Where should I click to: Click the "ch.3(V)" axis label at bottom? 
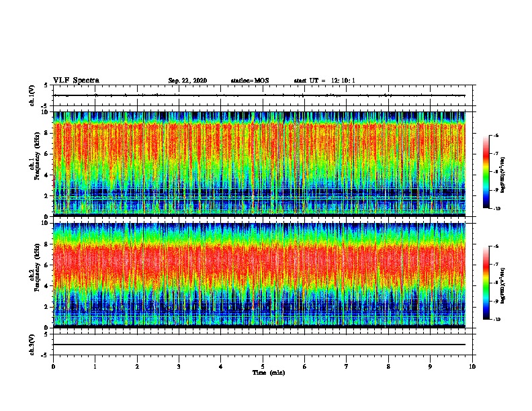[x=32, y=345]
